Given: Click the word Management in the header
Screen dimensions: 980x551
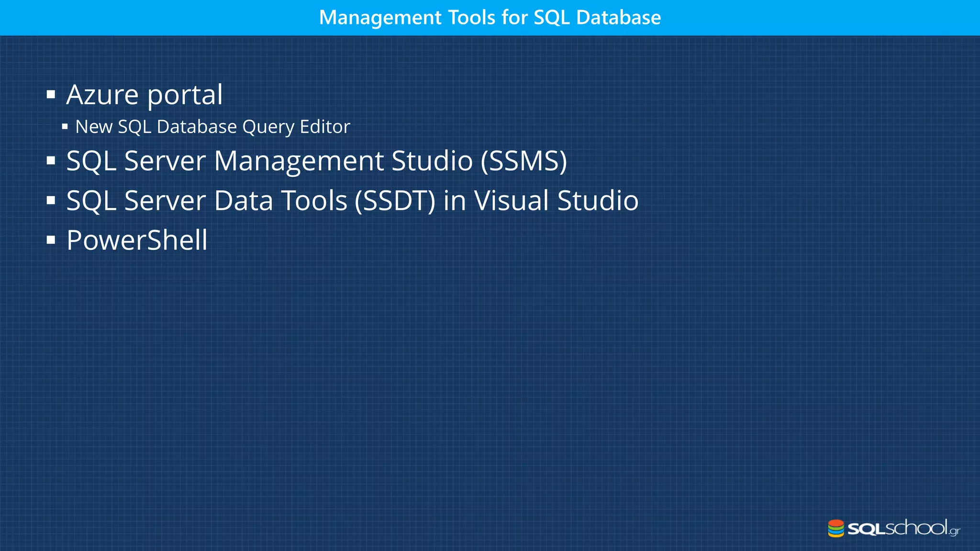Looking at the screenshot, I should coord(380,18).
